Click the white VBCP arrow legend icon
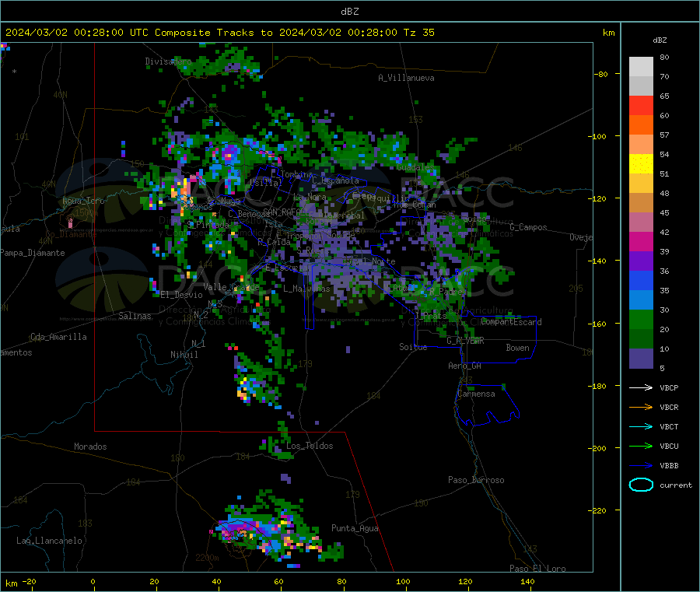This screenshot has width=700, height=592. tap(641, 387)
